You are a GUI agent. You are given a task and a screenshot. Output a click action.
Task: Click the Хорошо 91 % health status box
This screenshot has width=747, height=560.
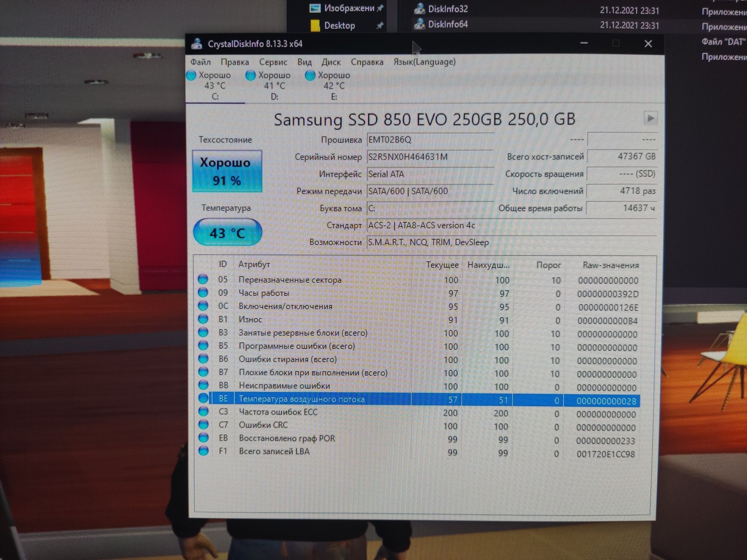227,171
